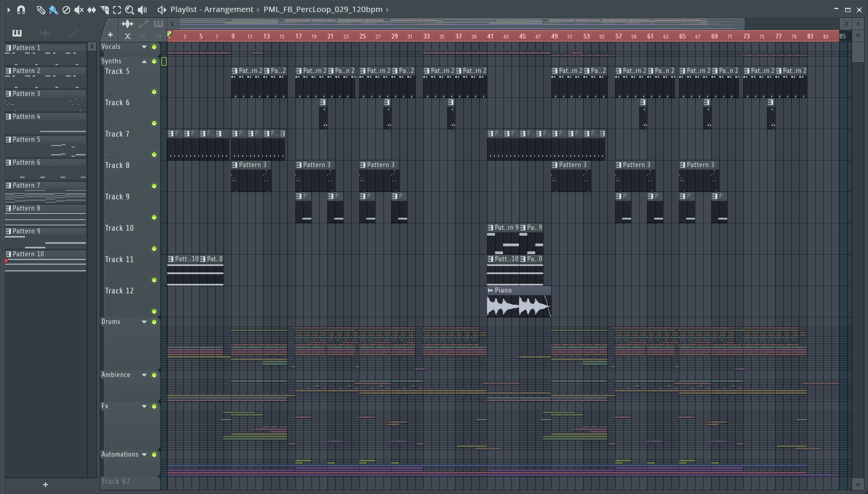Viewport: 868px width, 494px height.
Task: Select the Slip tool
Action: point(92,10)
